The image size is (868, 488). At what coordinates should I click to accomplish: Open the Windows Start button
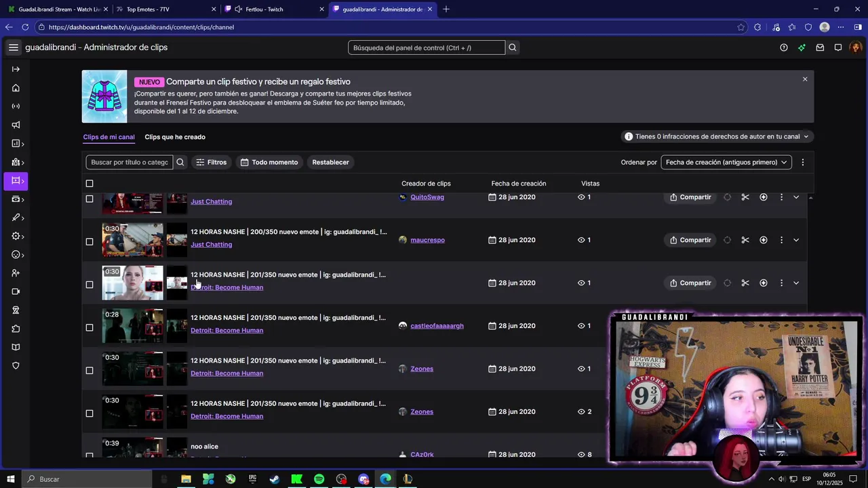11,479
